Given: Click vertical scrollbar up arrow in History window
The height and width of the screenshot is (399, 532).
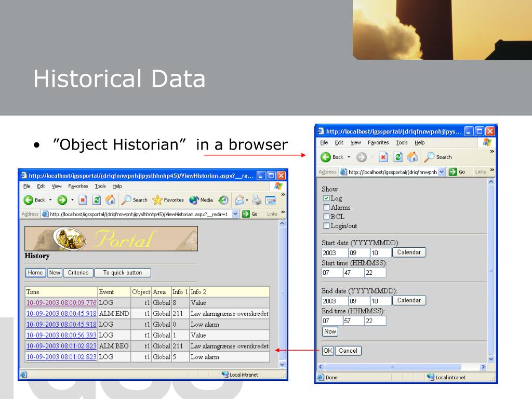Looking at the screenshot, I should [282, 223].
